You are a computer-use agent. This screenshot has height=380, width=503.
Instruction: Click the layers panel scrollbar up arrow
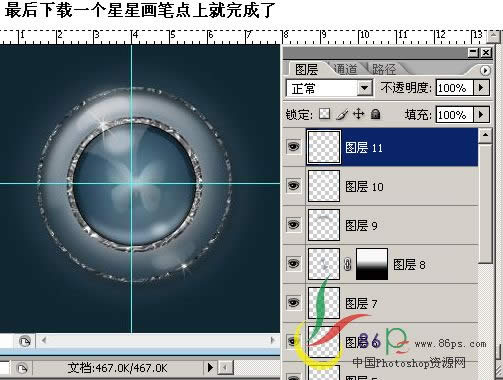click(x=486, y=135)
